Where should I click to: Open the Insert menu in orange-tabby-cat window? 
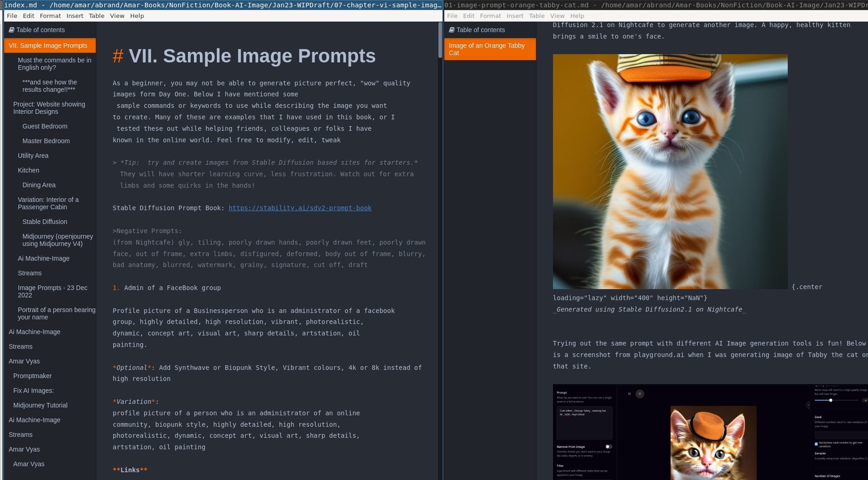coord(515,16)
